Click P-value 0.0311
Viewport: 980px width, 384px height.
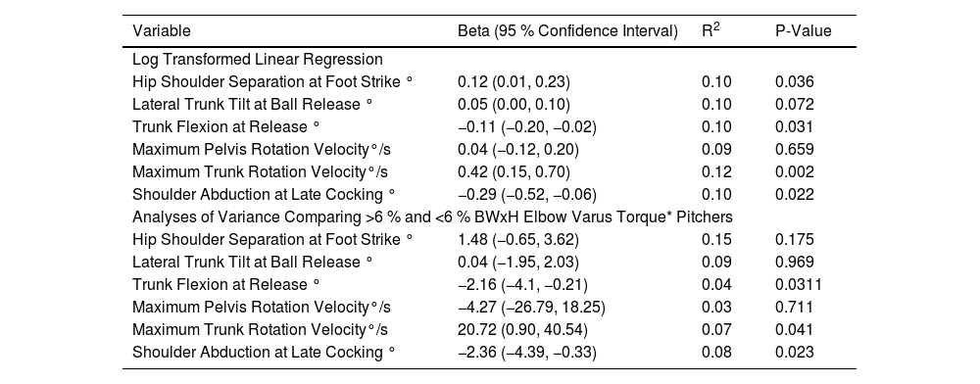(798, 284)
